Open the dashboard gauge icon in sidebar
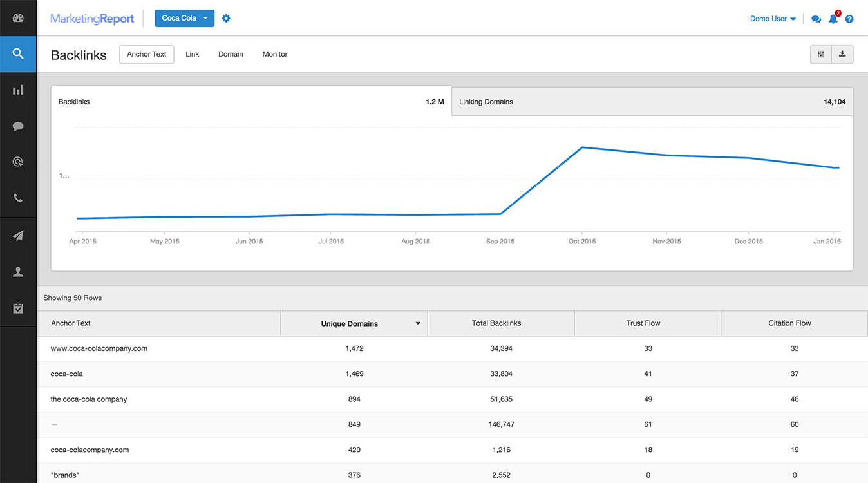 (x=18, y=17)
